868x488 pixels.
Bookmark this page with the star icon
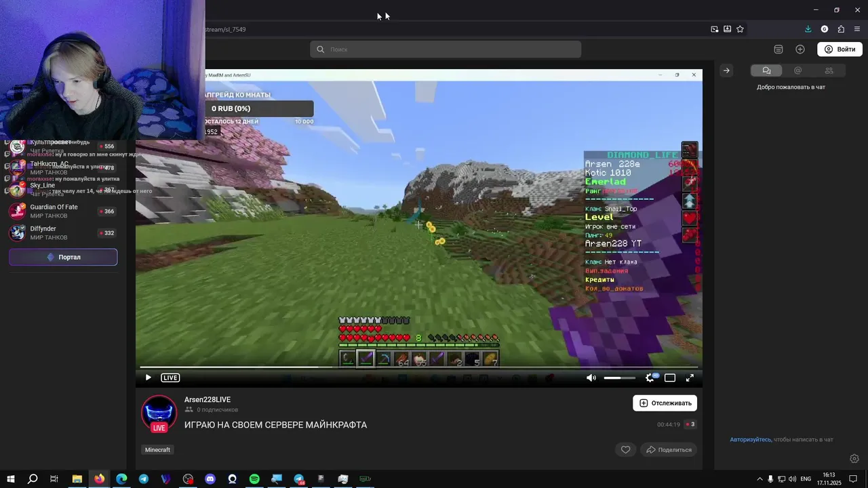(740, 29)
